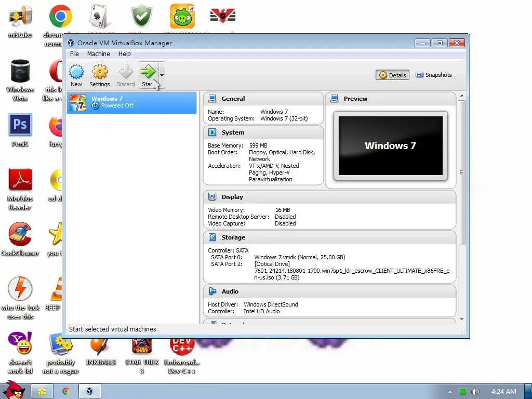The width and height of the screenshot is (532, 399).
Task: Click the '16 MB' video memory value
Action: point(283,210)
